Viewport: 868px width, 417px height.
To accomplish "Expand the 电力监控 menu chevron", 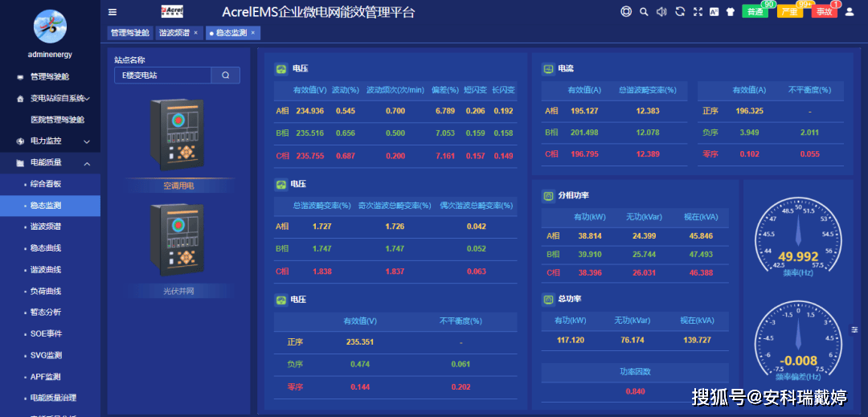I will pos(87,141).
